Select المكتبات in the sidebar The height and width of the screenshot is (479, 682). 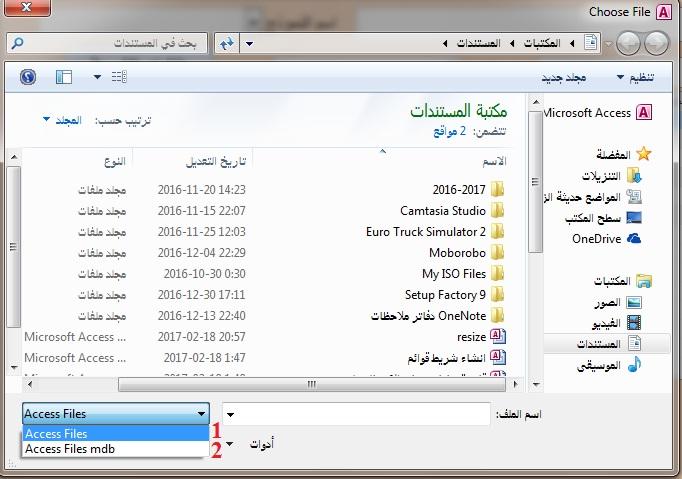pos(623,281)
